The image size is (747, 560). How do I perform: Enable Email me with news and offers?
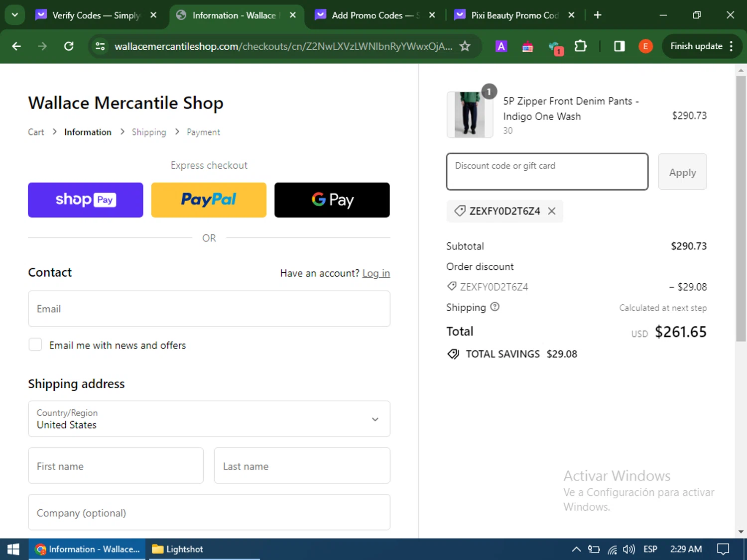(35, 344)
